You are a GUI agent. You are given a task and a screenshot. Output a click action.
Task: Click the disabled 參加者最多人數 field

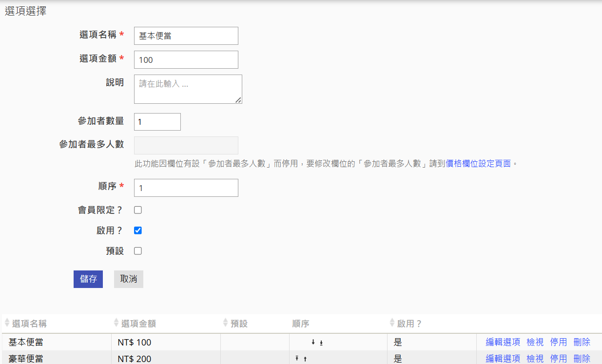tap(186, 145)
